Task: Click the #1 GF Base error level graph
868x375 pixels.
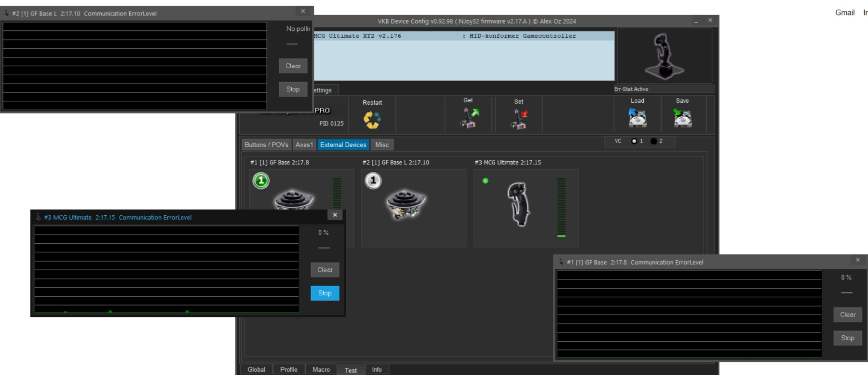Action: coord(689,314)
